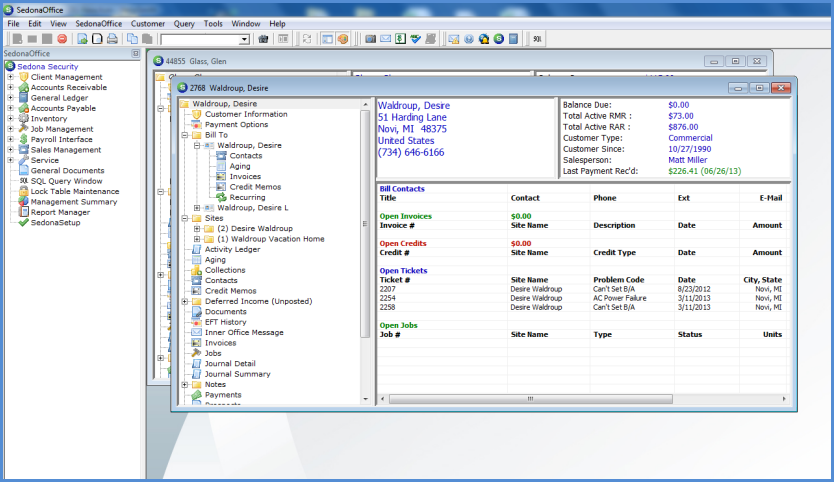This screenshot has width=834, height=482.
Task: Expand the Notes folder
Action: 185,385
